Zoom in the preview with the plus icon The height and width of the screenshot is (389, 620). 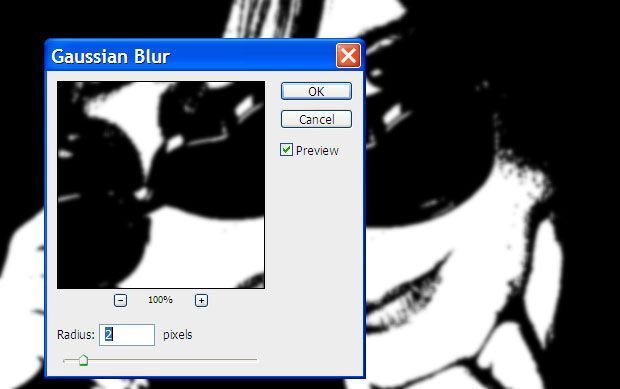click(201, 300)
